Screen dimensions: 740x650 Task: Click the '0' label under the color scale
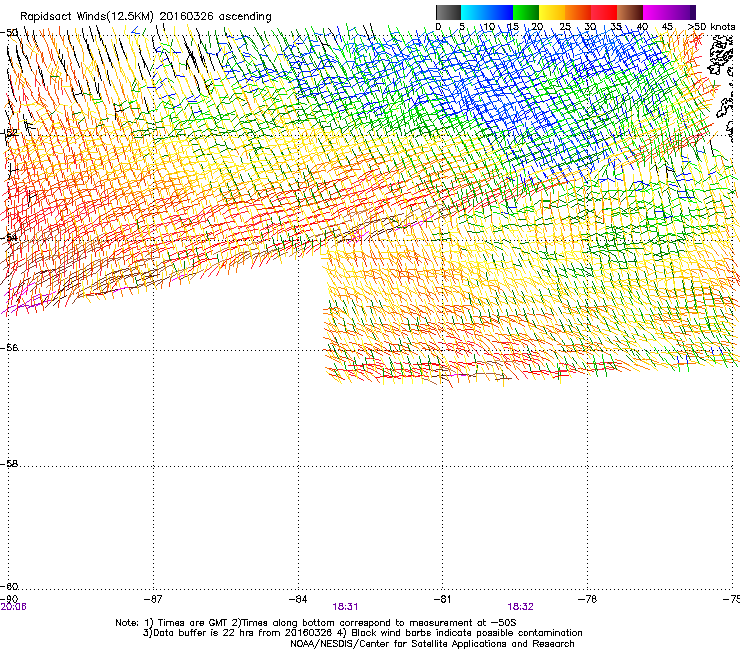[x=438, y=27]
